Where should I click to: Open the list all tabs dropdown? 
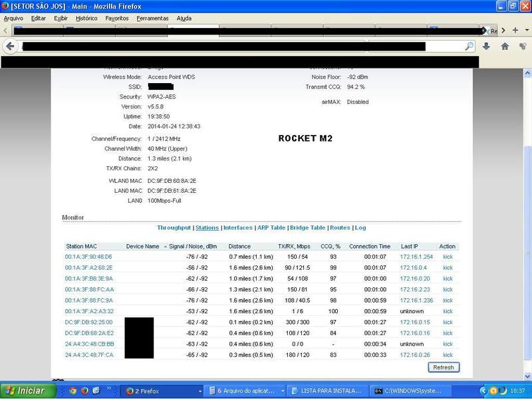527,30
